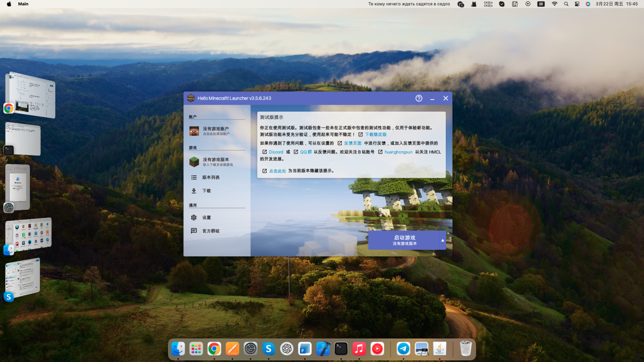The width and height of the screenshot is (644, 362).
Task: Open the Apple menu
Action: (x=9, y=4)
